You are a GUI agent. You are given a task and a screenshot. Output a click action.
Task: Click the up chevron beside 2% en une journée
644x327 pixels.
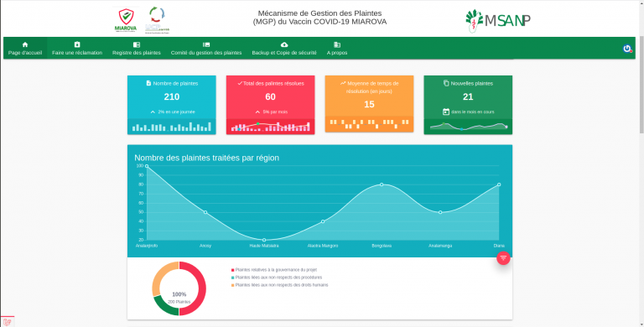[153, 112]
